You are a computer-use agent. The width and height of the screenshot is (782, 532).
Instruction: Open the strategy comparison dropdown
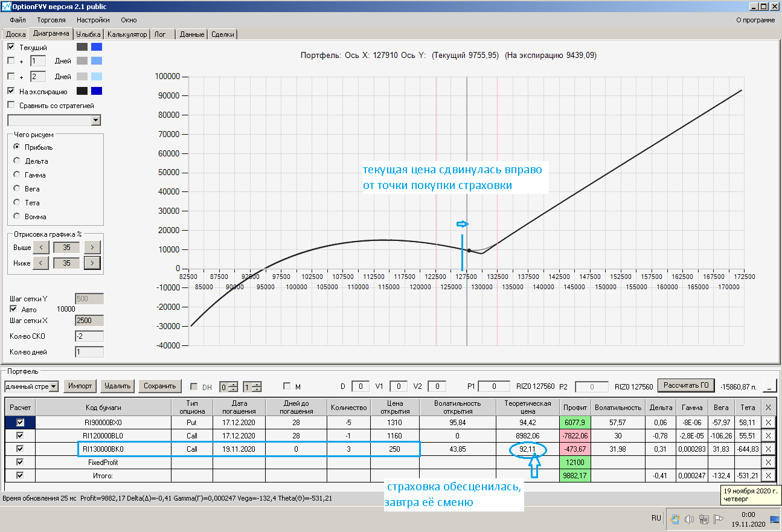click(95, 120)
